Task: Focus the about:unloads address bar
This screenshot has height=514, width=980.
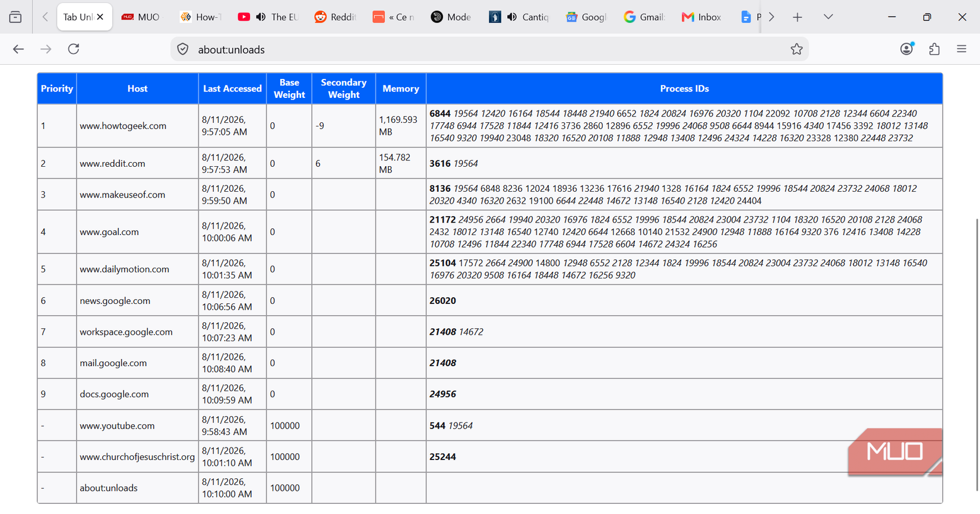Action: coord(489,49)
